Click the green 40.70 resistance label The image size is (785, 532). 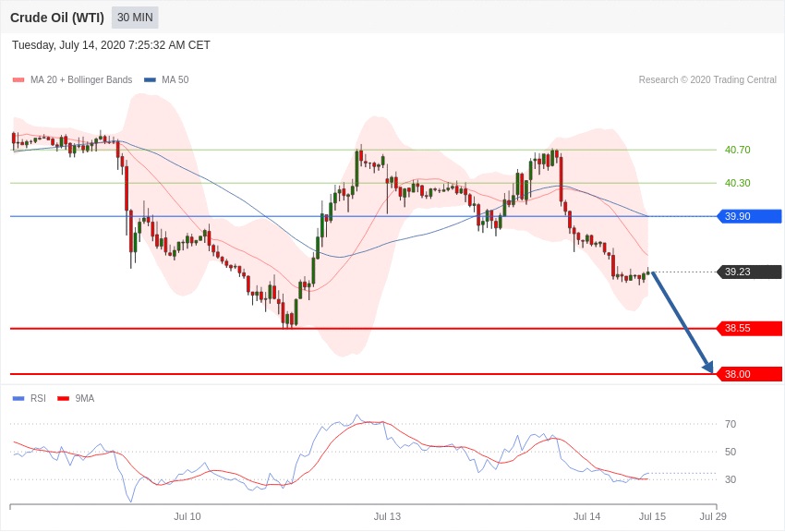click(x=737, y=150)
